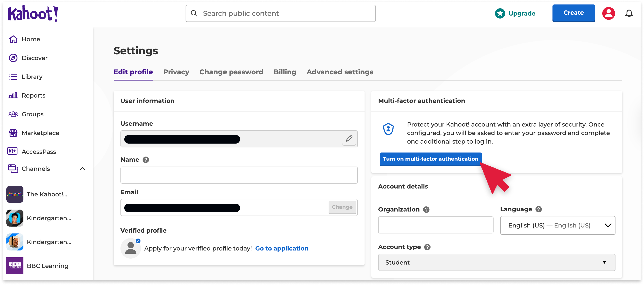Switch to the Privacy tab

click(176, 72)
